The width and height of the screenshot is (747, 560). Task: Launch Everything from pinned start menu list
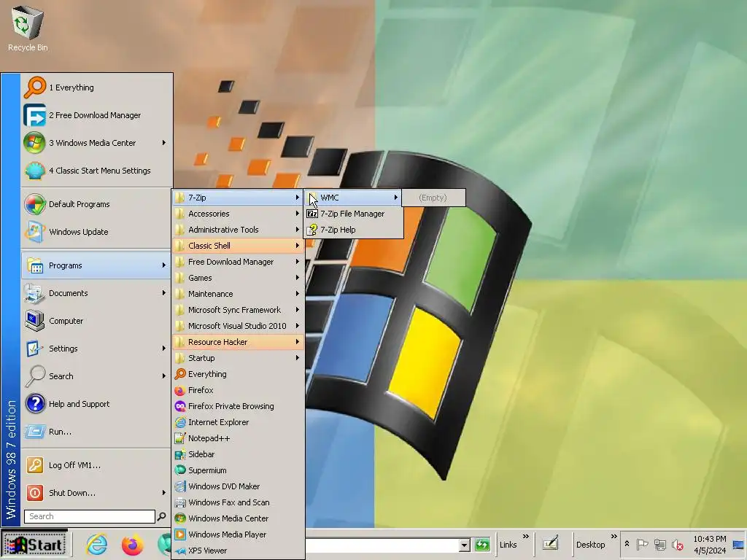[x=97, y=87]
